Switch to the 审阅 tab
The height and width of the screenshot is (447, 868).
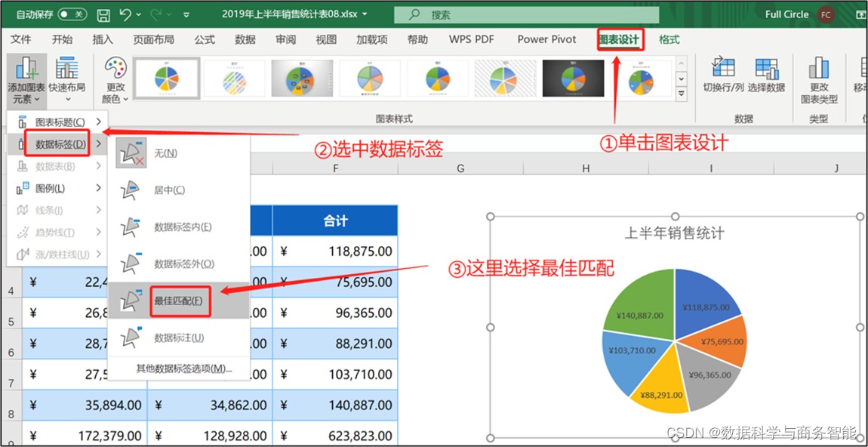(285, 39)
